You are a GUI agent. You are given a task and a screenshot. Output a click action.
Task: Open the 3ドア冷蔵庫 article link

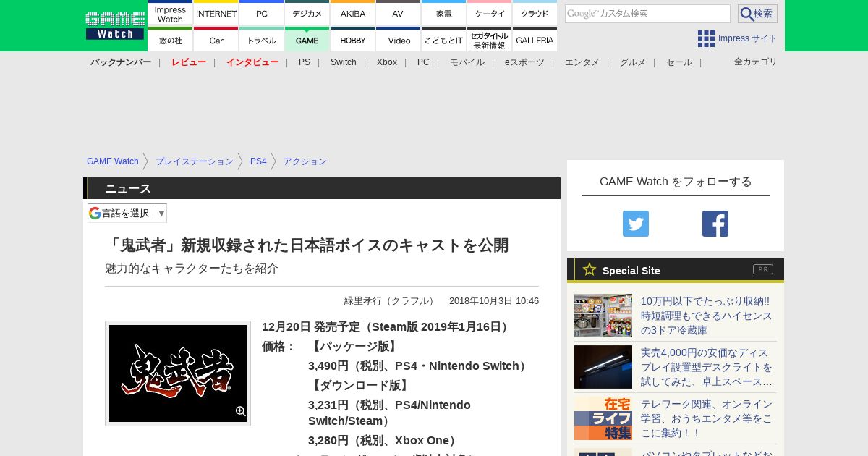click(x=707, y=316)
